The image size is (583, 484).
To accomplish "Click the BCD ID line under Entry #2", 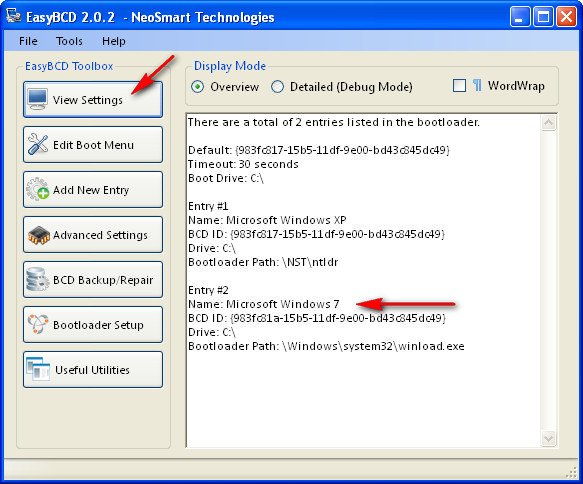I will pyautogui.click(x=316, y=318).
